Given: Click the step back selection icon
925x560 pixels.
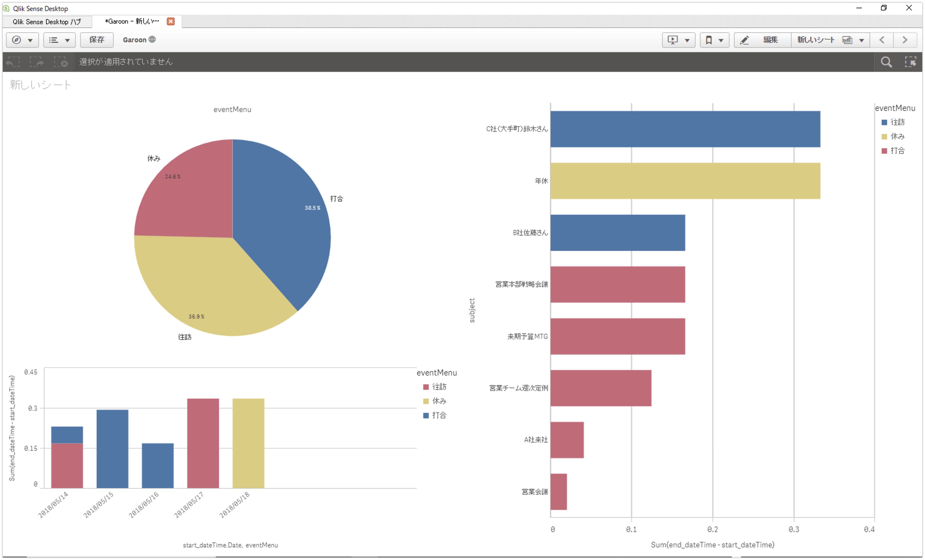Looking at the screenshot, I should (13, 61).
